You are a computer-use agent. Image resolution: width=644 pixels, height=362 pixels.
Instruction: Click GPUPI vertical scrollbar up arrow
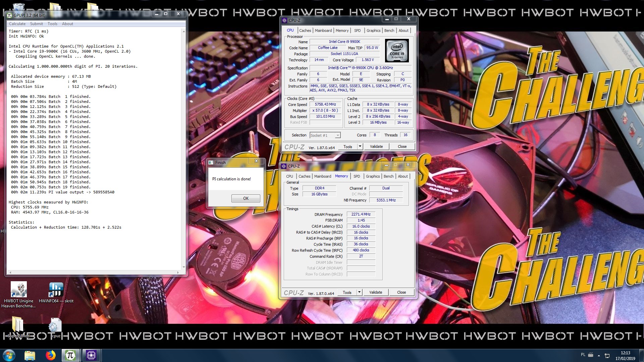pyautogui.click(x=183, y=32)
